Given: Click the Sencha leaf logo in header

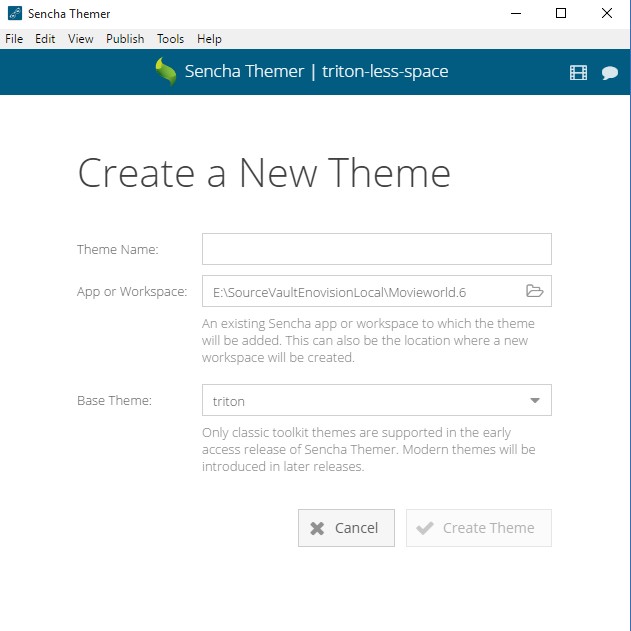Looking at the screenshot, I should tap(166, 72).
